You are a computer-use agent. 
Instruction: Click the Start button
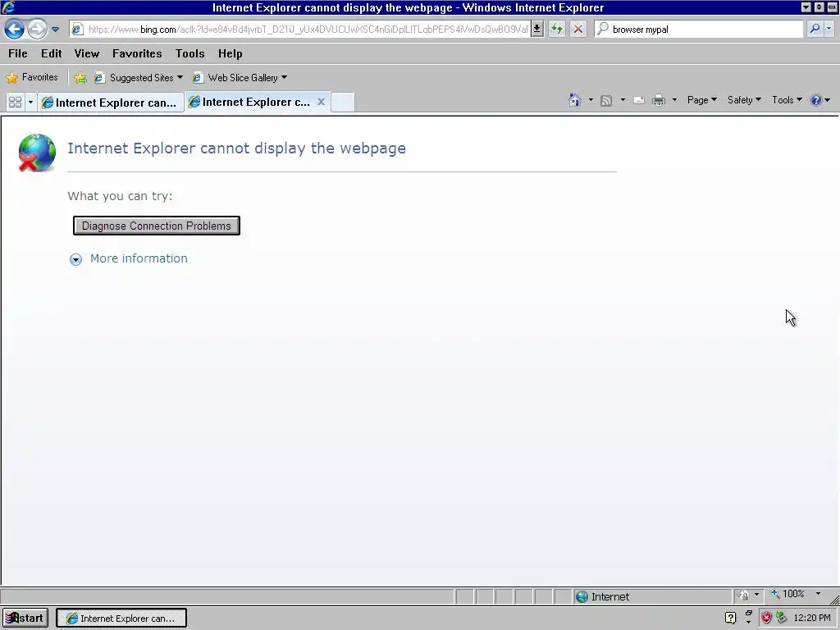pos(25,618)
